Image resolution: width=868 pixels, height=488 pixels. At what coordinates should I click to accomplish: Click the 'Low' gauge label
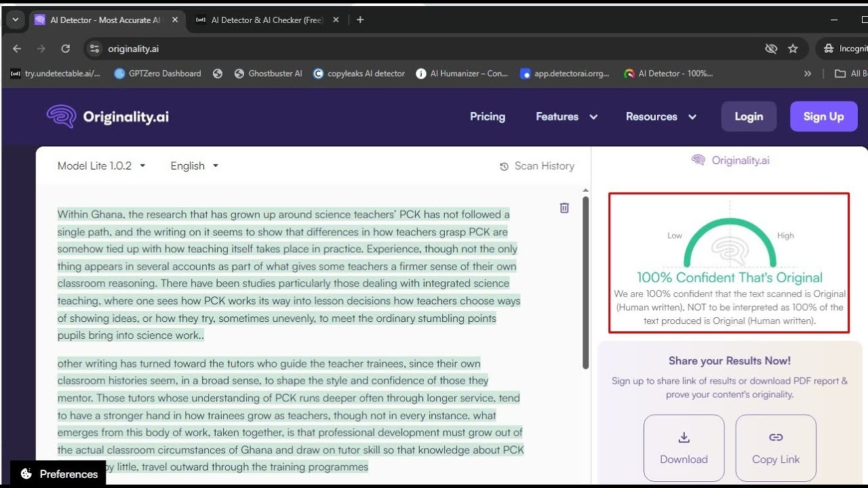coord(675,236)
